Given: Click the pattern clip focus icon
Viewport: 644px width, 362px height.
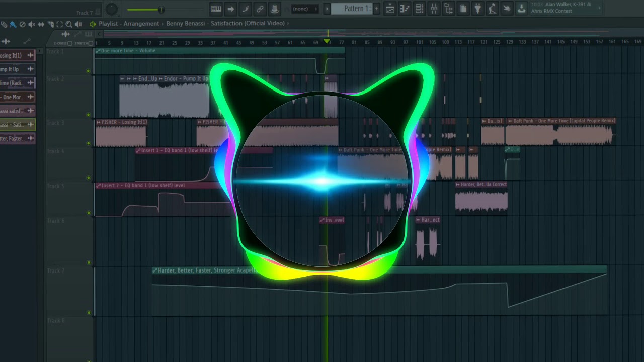Looking at the screenshot, I should [x=88, y=34].
